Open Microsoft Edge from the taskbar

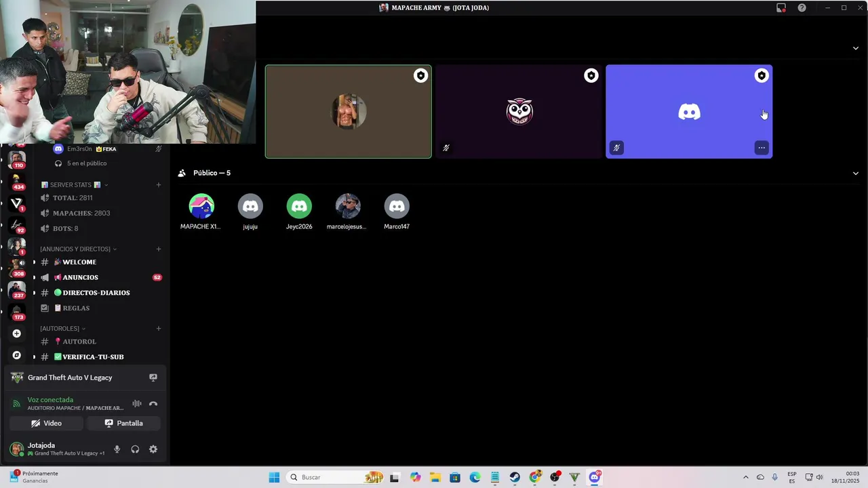[x=475, y=477]
